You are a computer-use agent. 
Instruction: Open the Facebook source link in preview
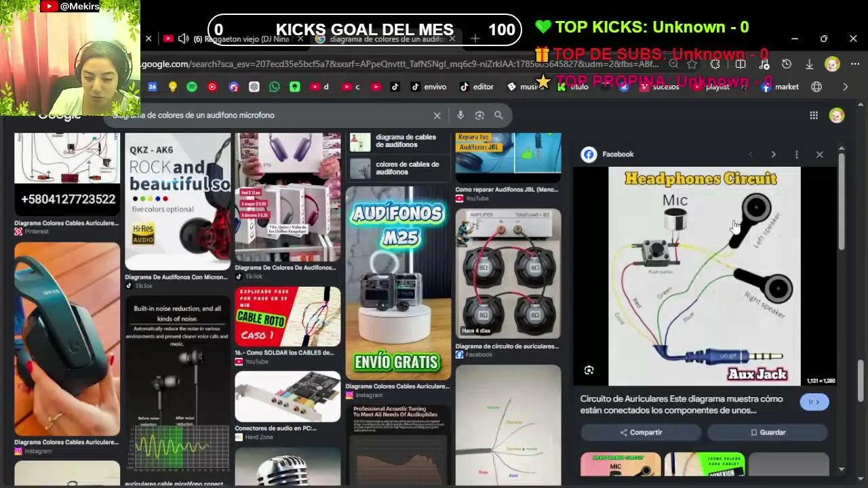tap(608, 155)
